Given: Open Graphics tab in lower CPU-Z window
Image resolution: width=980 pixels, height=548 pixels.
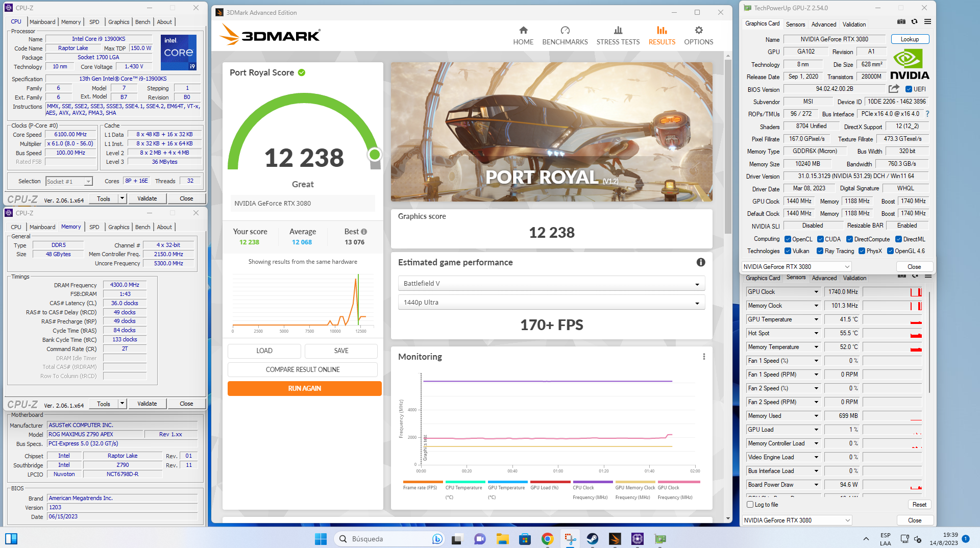Looking at the screenshot, I should tap(119, 227).
